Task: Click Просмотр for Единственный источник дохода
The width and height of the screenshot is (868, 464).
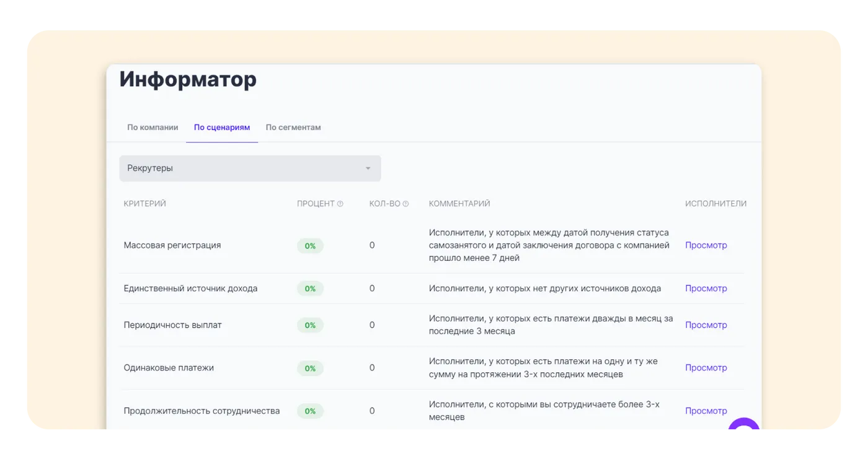Action: click(706, 289)
